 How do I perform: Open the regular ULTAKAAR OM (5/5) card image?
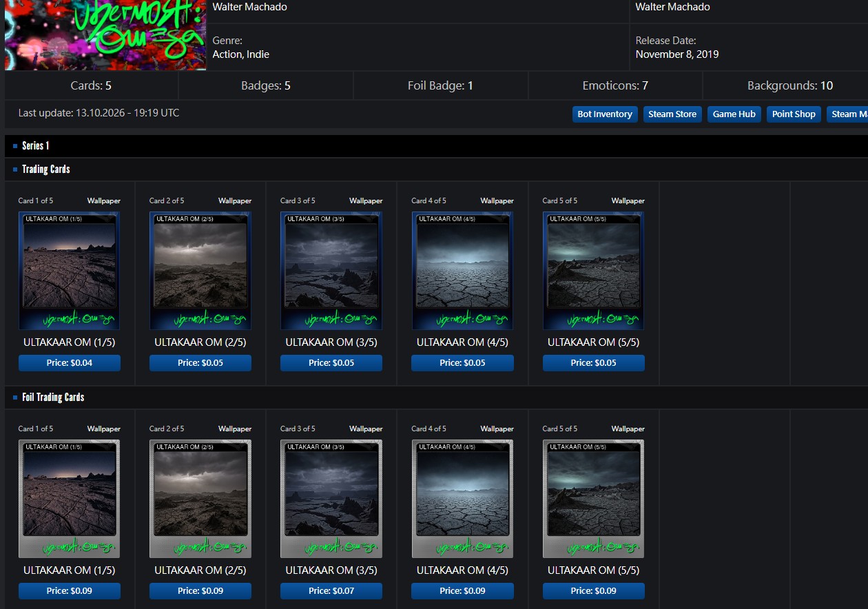pyautogui.click(x=594, y=271)
